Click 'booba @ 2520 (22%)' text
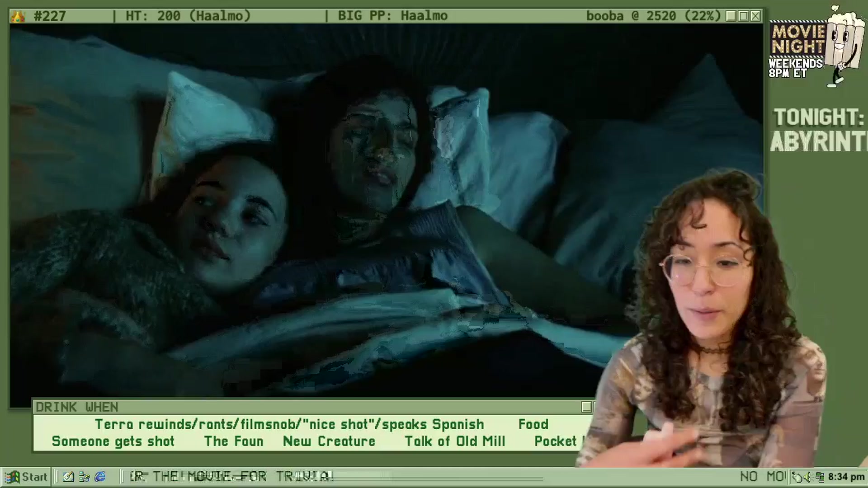 pyautogui.click(x=653, y=16)
